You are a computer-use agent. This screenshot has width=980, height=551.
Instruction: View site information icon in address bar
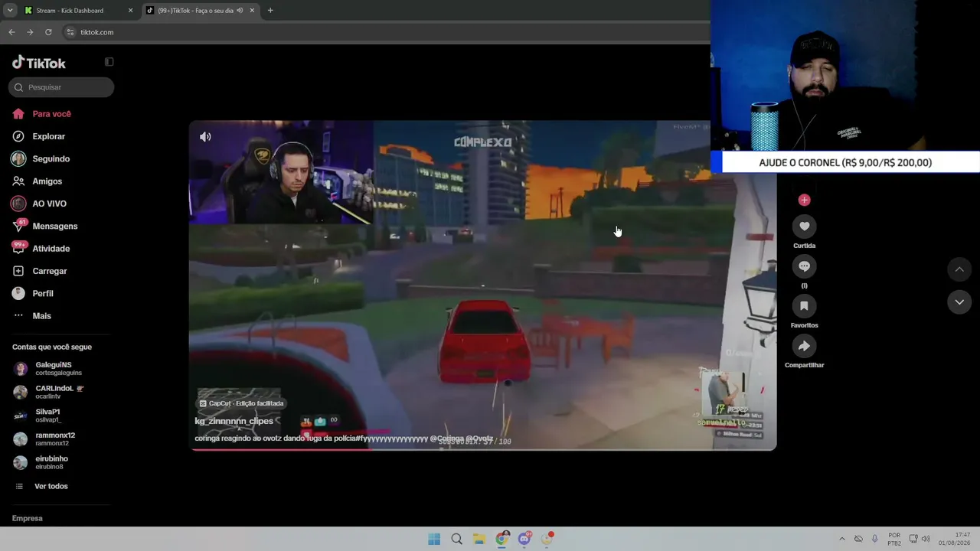click(70, 32)
